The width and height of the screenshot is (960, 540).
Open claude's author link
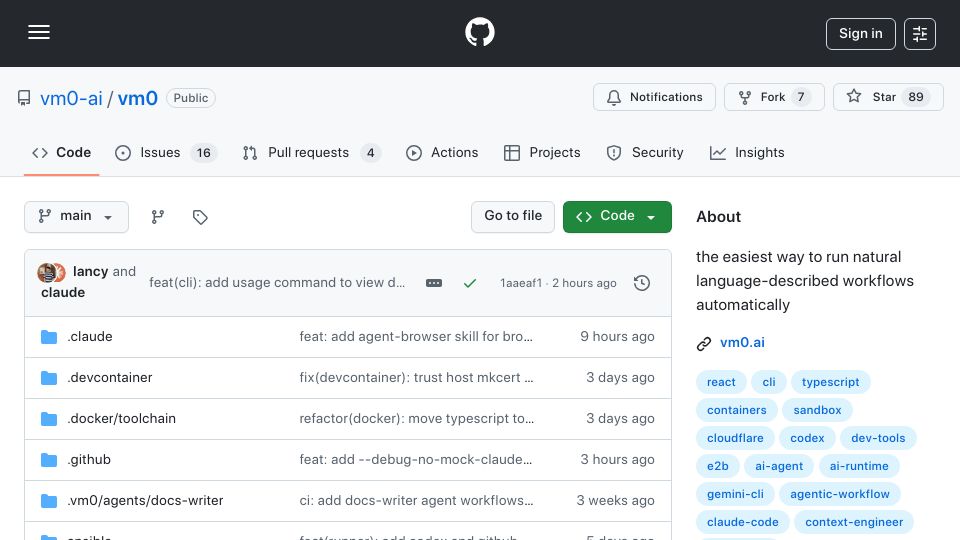[x=63, y=293]
